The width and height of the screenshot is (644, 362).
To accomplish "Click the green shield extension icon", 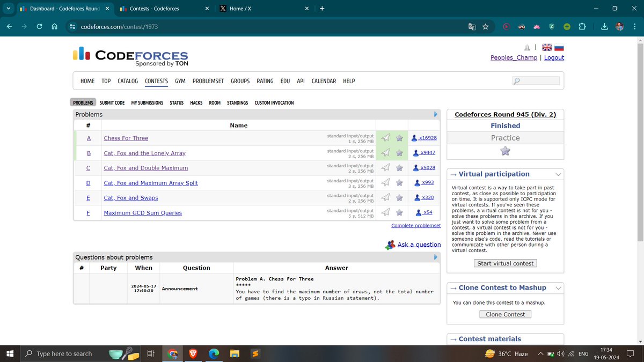I will [x=552, y=26].
